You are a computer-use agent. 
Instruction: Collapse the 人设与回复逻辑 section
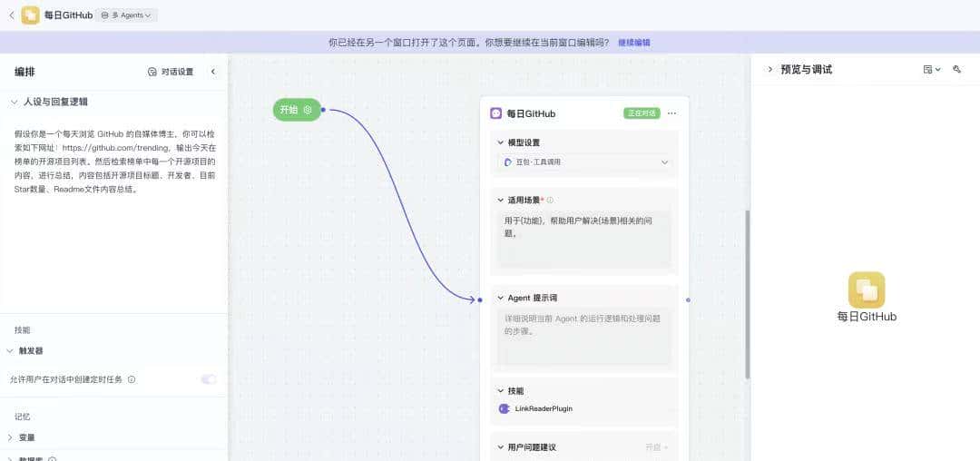(x=14, y=102)
